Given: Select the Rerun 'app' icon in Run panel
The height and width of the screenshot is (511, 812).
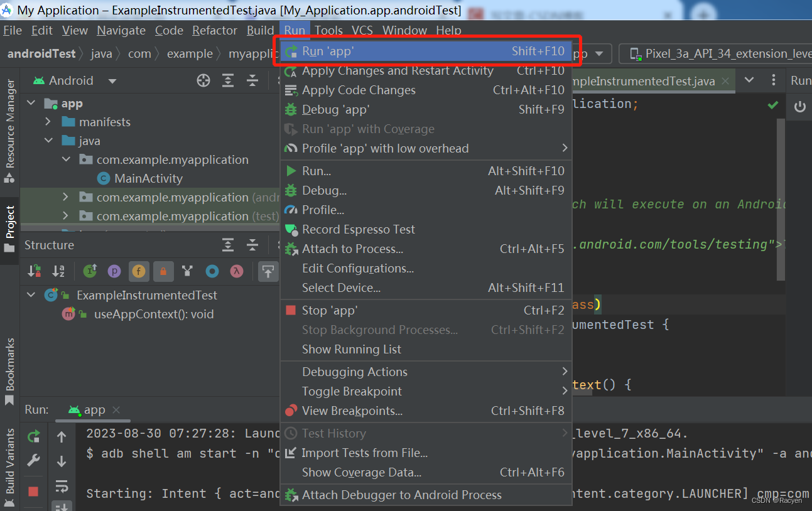Looking at the screenshot, I should pos(35,436).
